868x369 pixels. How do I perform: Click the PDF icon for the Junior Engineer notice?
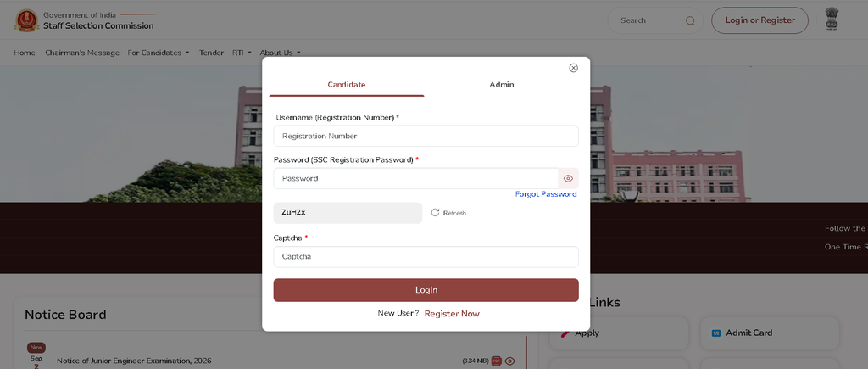[x=497, y=361]
